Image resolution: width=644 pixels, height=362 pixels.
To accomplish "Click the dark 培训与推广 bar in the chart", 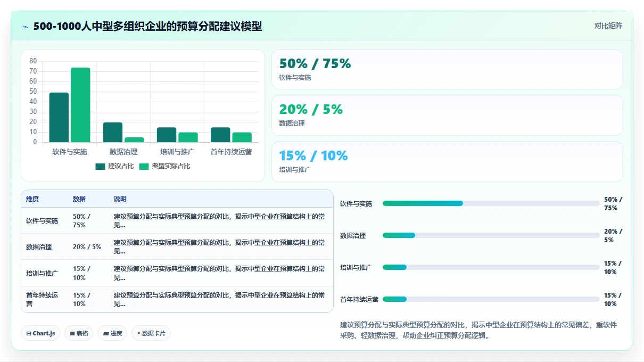I will coord(167,135).
